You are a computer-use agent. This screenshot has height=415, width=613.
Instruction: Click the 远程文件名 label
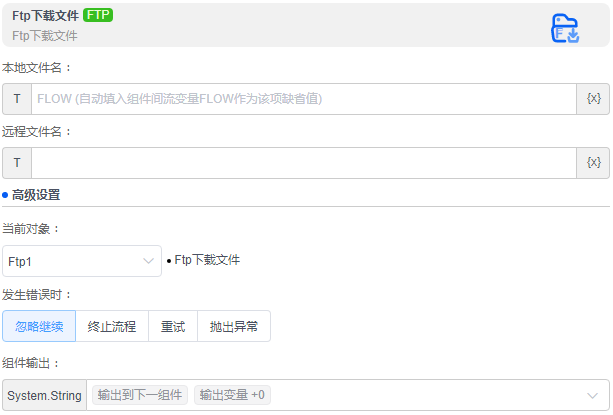[37, 132]
